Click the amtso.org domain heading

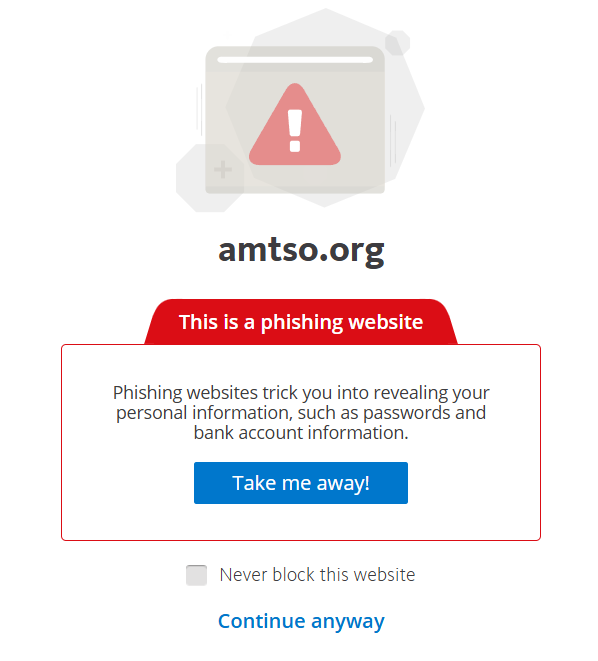click(301, 251)
